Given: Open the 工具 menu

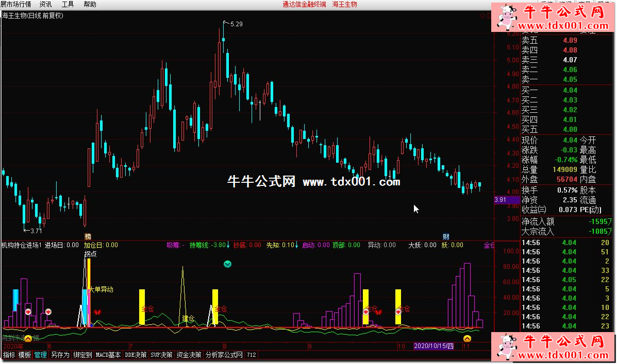Looking at the screenshot, I should click(68, 4).
